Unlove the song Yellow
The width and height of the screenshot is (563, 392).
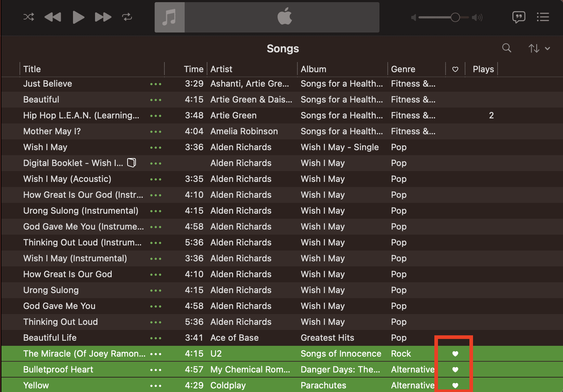pos(455,386)
